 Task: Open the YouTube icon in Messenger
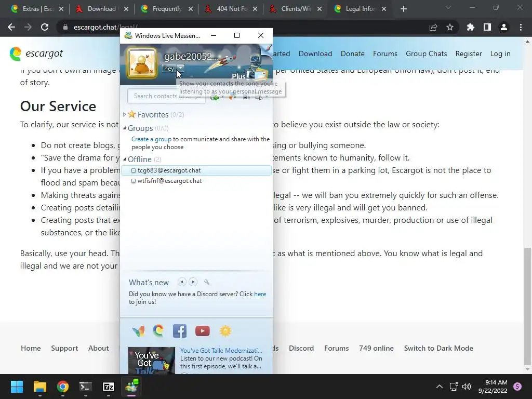point(202,331)
